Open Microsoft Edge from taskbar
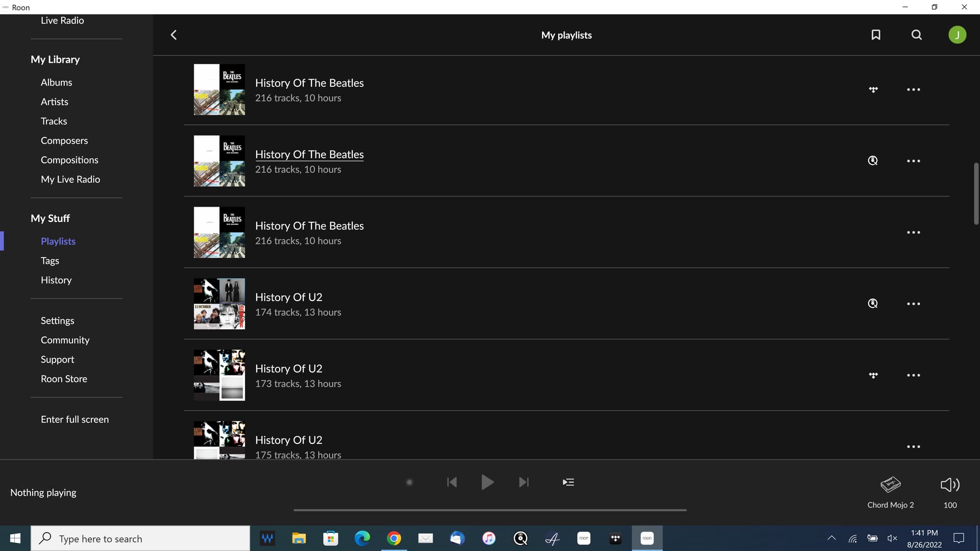 click(x=362, y=538)
